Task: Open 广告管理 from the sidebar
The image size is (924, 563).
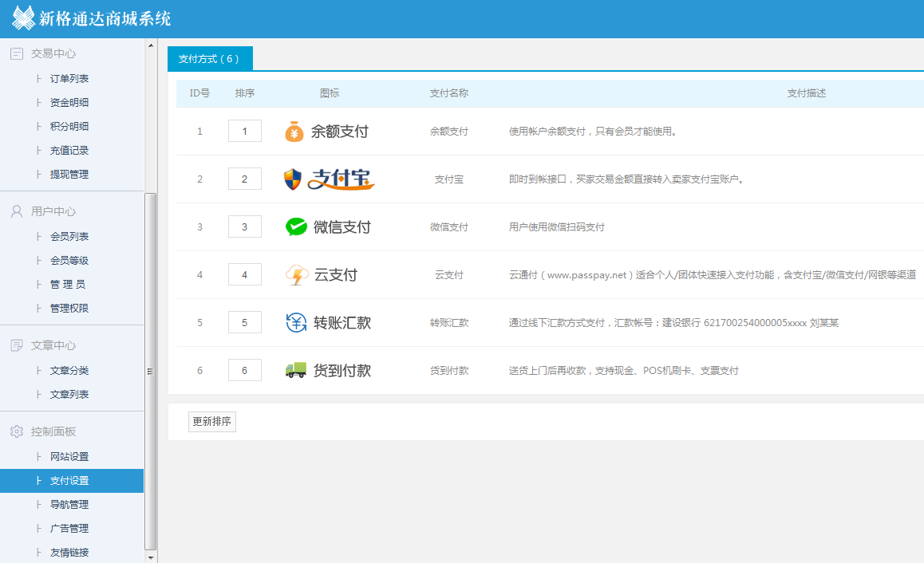Action: [x=69, y=529]
